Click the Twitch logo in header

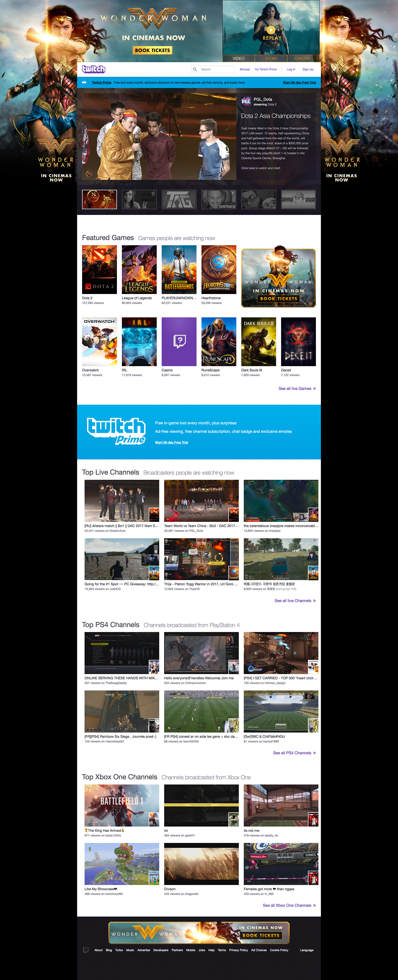[x=94, y=69]
